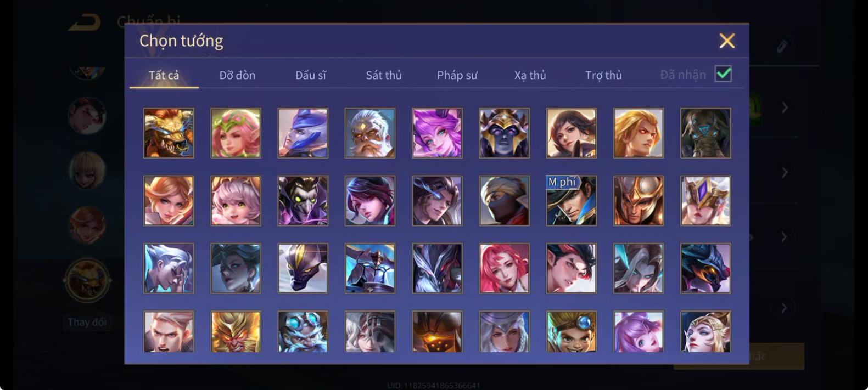This screenshot has width=868, height=390.
Task: Select the masked ninja hero portrait
Action: coord(504,200)
